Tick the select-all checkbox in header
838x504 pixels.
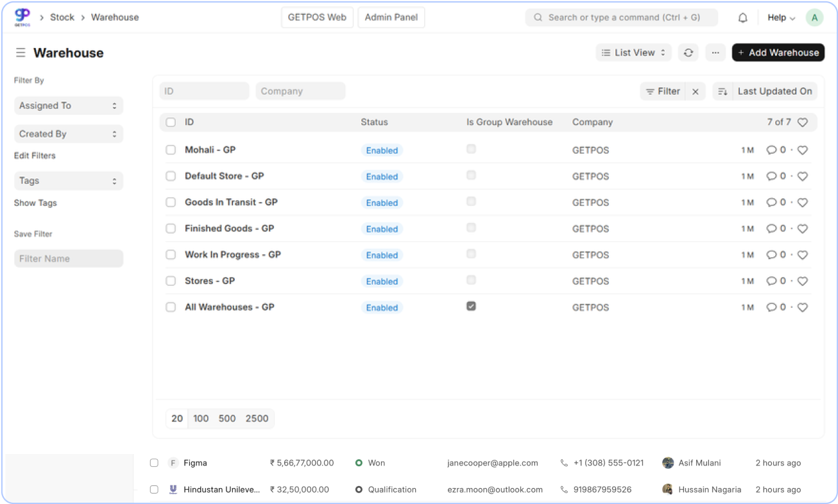(x=171, y=122)
